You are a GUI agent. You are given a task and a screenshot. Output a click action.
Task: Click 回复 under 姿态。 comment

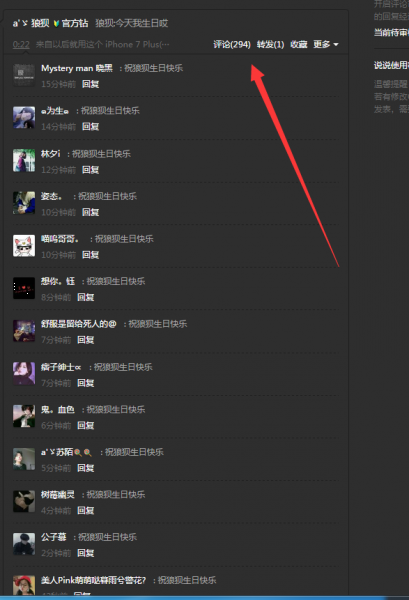[x=91, y=212]
